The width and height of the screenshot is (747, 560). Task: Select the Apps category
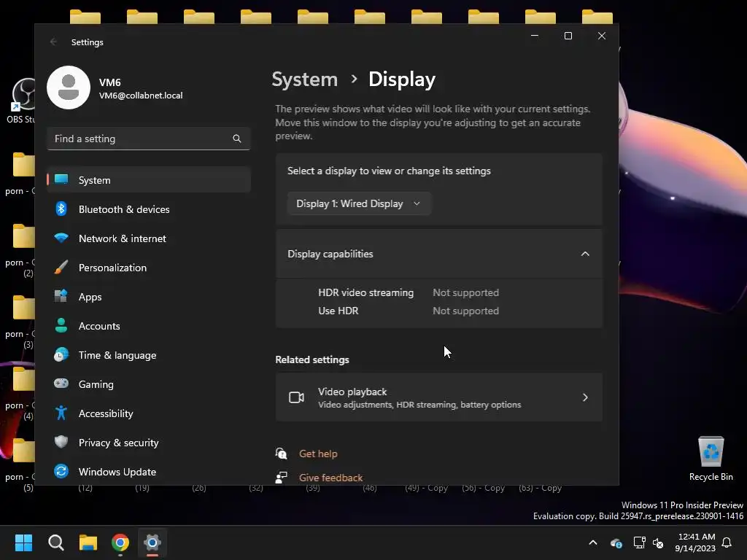(x=149, y=297)
